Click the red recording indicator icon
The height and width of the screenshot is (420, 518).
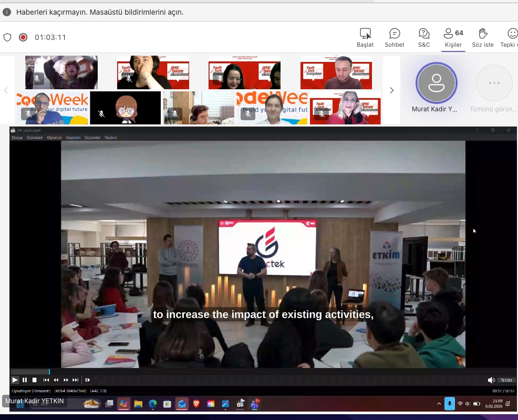(x=23, y=37)
